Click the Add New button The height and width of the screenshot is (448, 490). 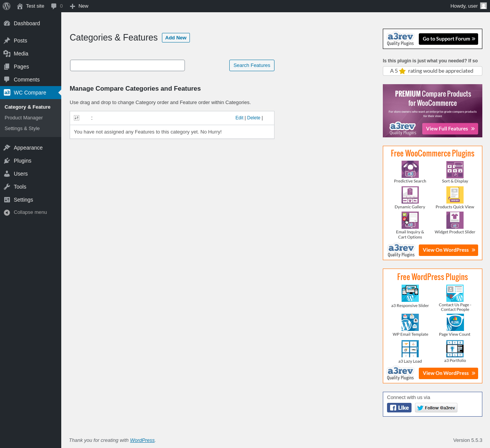[176, 38]
